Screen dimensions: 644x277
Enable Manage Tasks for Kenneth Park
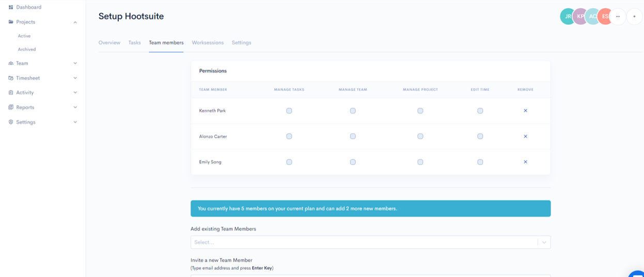pyautogui.click(x=289, y=111)
